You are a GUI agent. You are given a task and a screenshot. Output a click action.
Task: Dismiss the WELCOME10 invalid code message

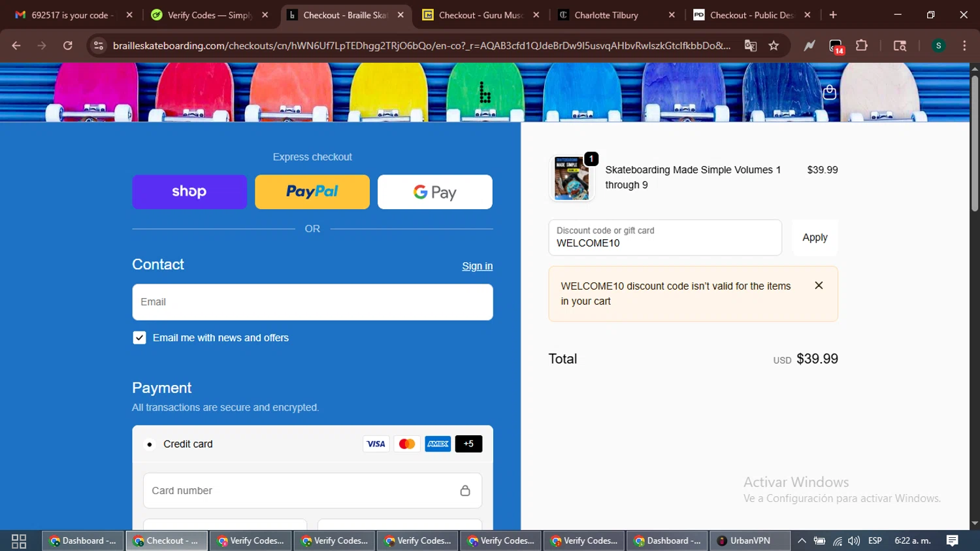tap(819, 286)
